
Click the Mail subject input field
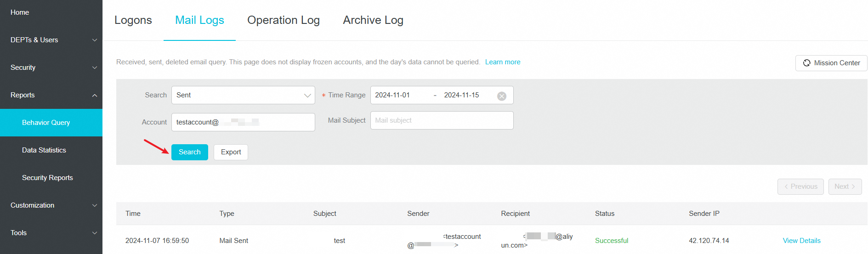(441, 120)
